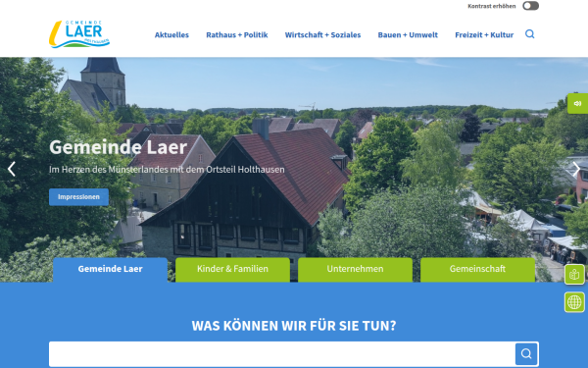
Task: Go to previous slide arrow
Action: 12,169
